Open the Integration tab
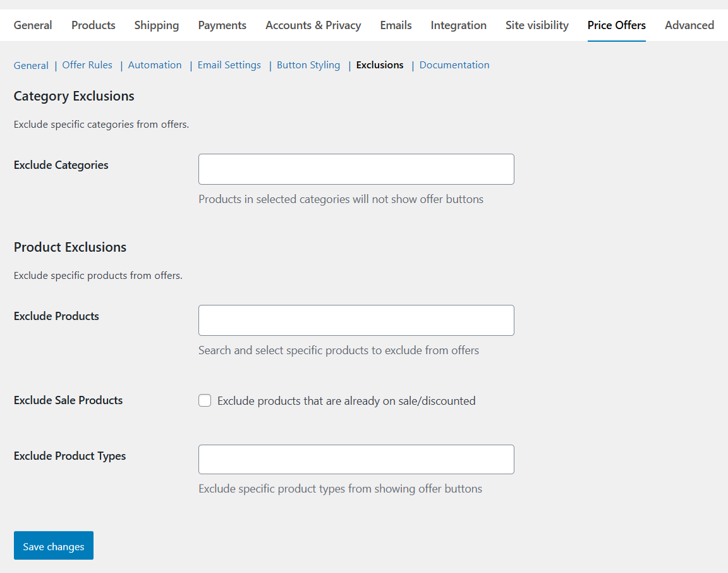728x573 pixels. pos(459,25)
